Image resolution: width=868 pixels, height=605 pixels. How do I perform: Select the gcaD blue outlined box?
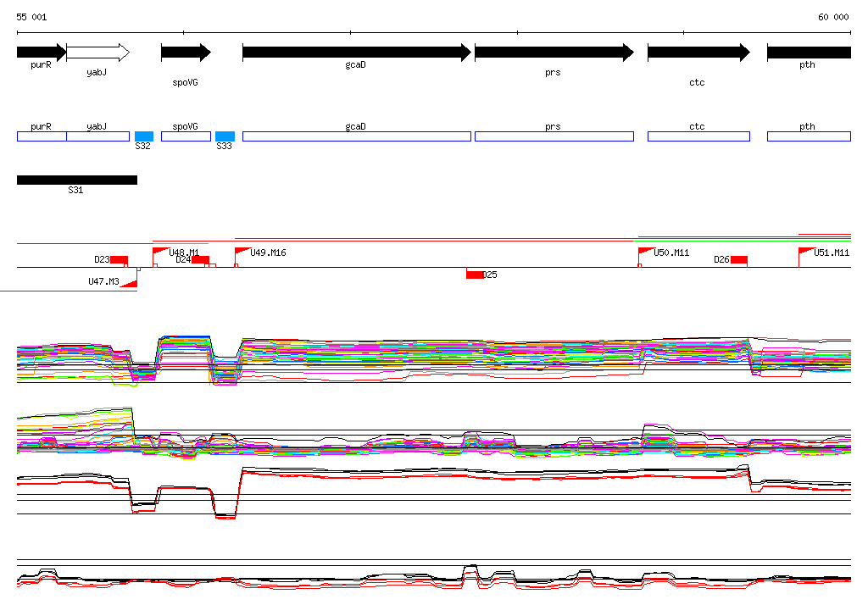click(357, 136)
